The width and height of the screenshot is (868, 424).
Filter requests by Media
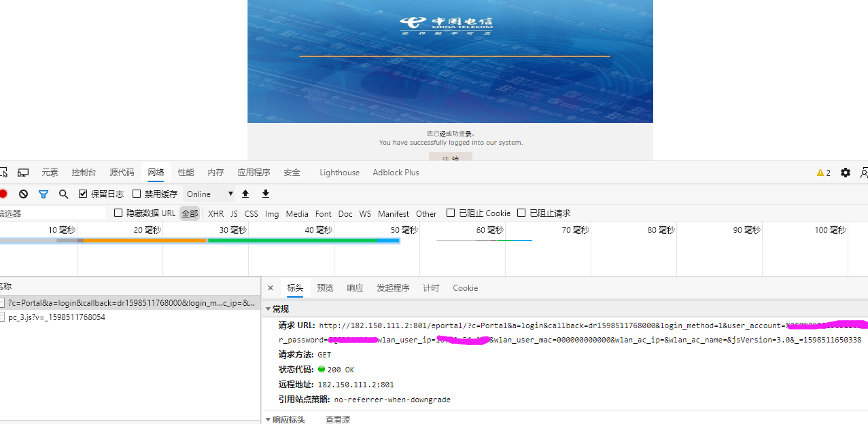click(x=297, y=213)
